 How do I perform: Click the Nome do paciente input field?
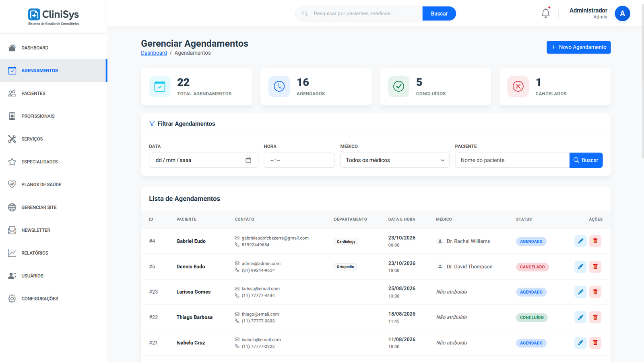(512, 160)
